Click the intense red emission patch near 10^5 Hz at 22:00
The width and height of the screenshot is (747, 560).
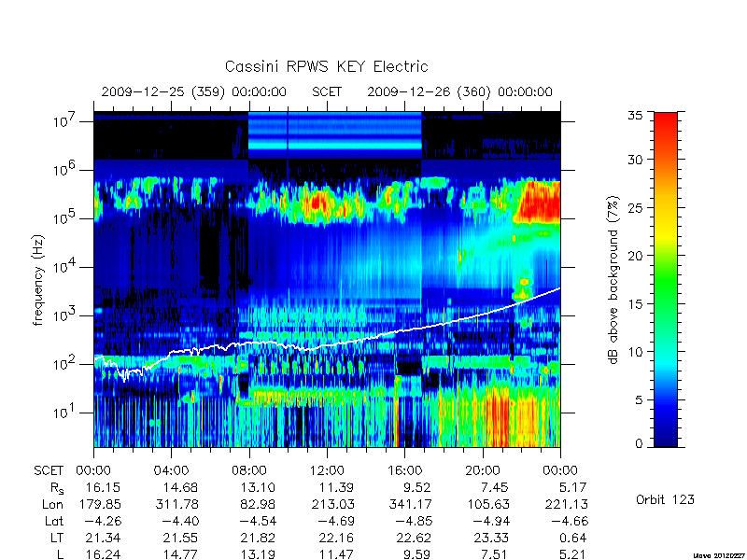point(539,203)
